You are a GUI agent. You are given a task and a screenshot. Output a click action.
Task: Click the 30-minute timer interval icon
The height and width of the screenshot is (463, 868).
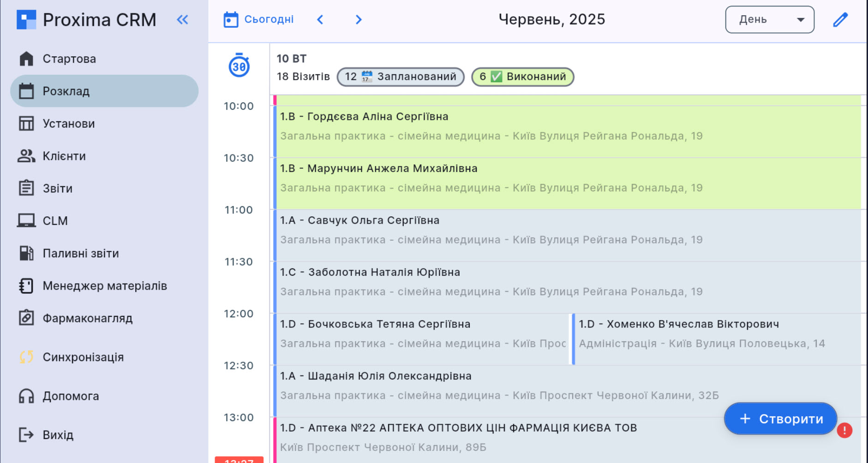tap(239, 66)
